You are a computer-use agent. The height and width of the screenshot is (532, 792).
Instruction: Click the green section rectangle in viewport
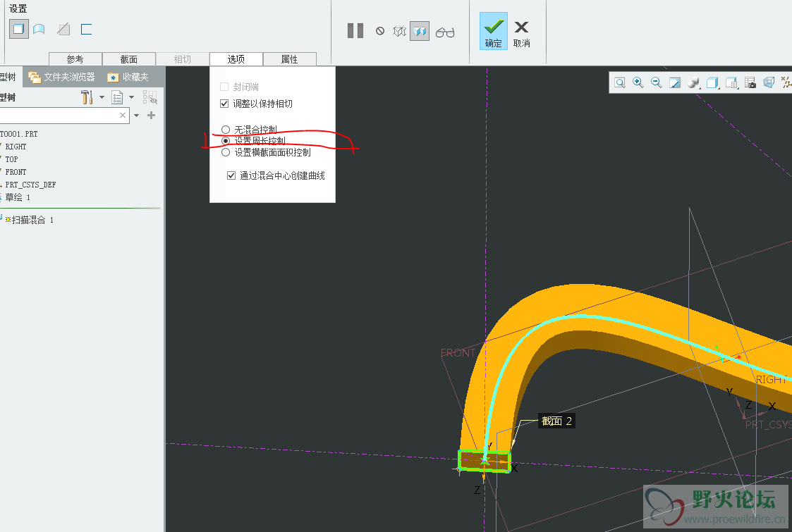pos(485,461)
